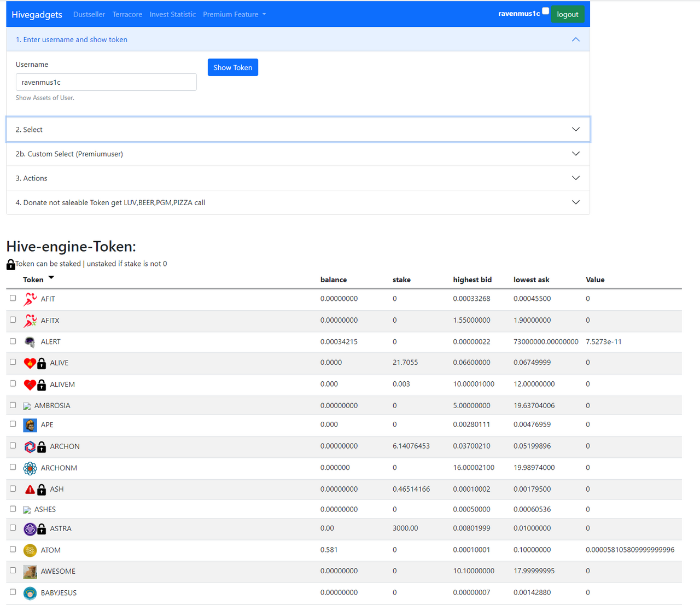Click the ATOM balance 0.581
The width and height of the screenshot is (700, 605).
[x=329, y=550]
